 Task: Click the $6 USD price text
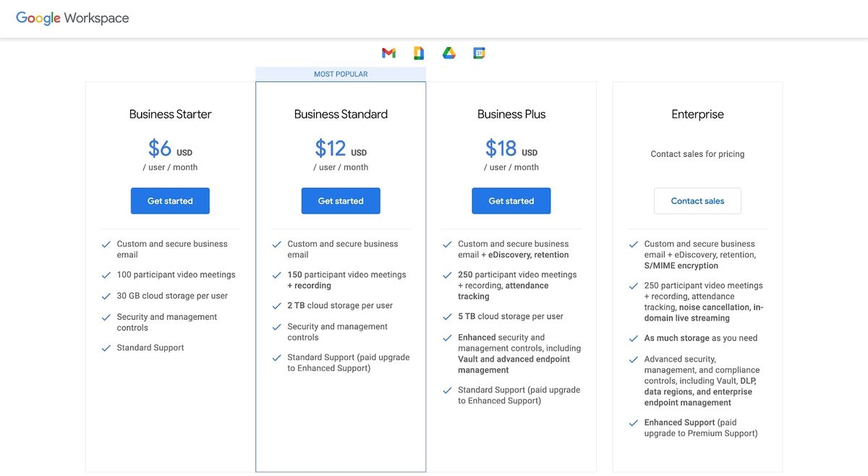[x=168, y=150]
